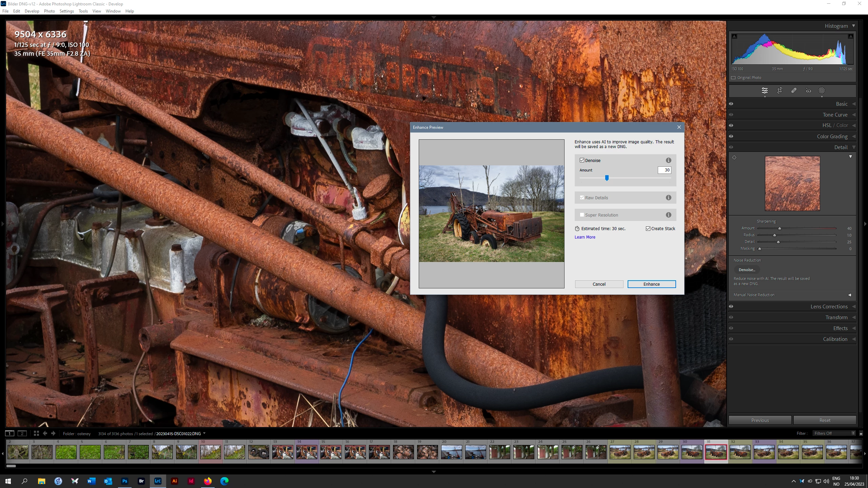Select the Crop Overlay tool icon

(780, 90)
